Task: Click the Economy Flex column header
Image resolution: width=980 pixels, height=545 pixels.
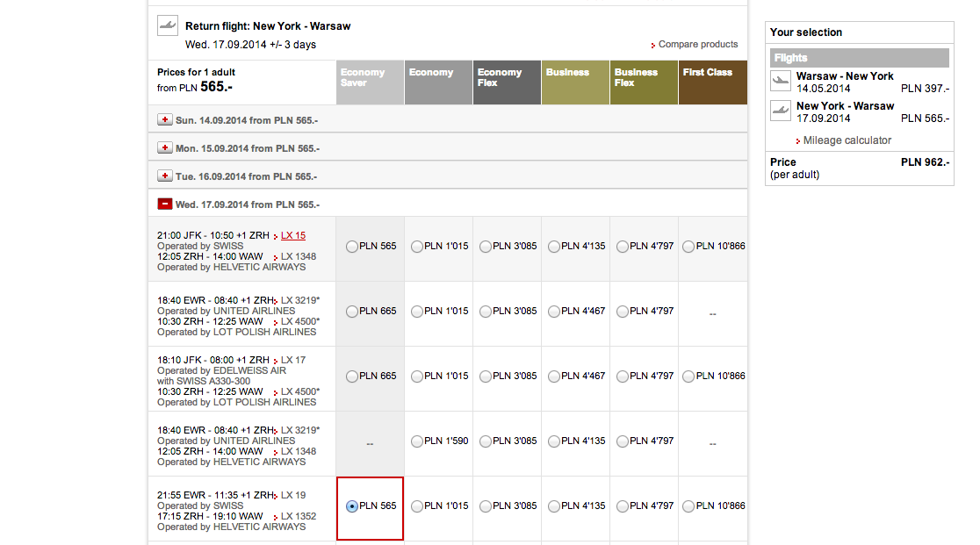Action: point(507,82)
